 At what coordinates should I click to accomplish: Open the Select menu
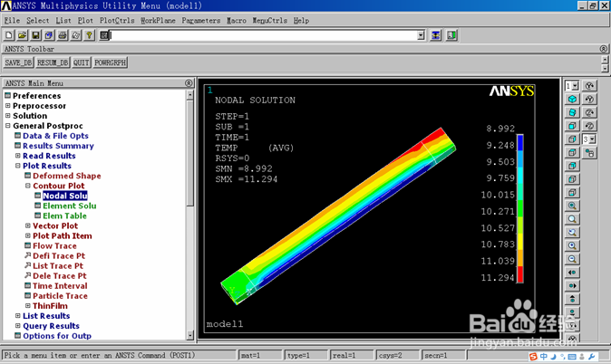pos(37,20)
